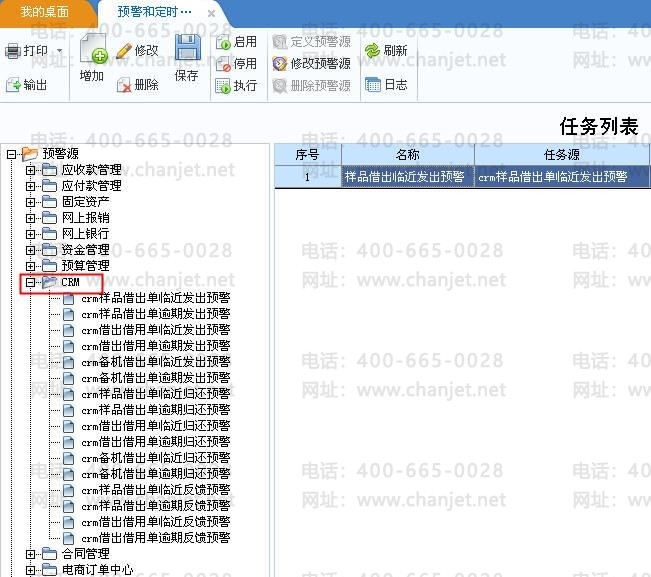This screenshot has height=577, width=651.
Task: Click the 电商订单中心 folder icon
Action: click(49, 570)
